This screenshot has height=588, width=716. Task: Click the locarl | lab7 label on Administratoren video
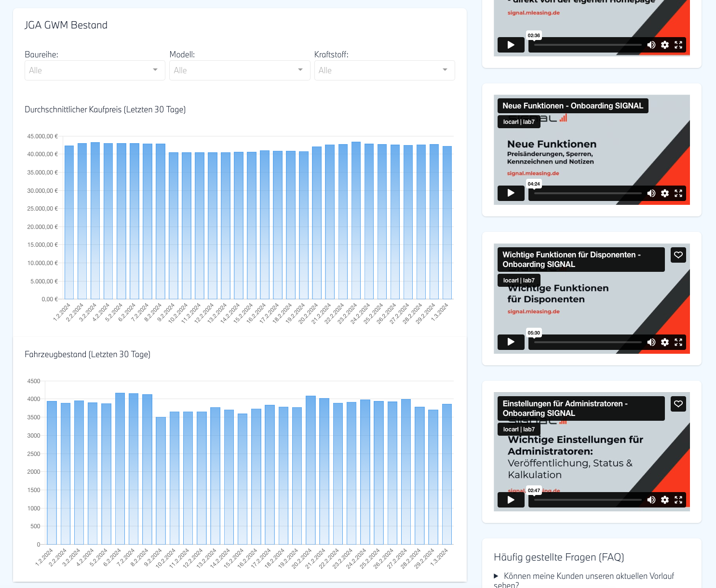click(519, 429)
